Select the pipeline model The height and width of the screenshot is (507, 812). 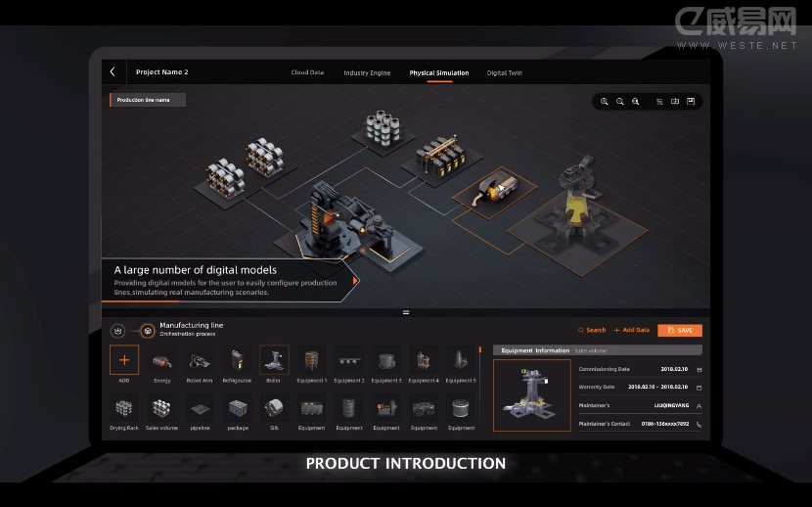[200, 407]
